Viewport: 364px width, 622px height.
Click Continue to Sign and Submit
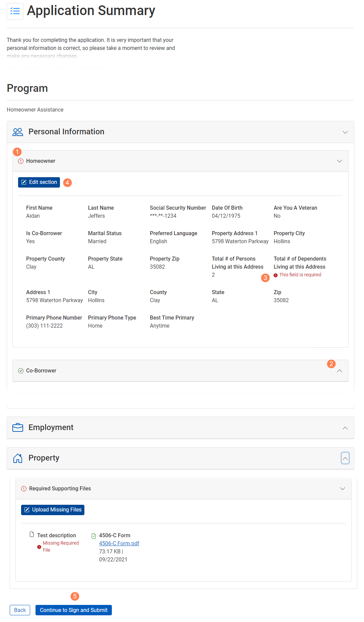pos(74,610)
